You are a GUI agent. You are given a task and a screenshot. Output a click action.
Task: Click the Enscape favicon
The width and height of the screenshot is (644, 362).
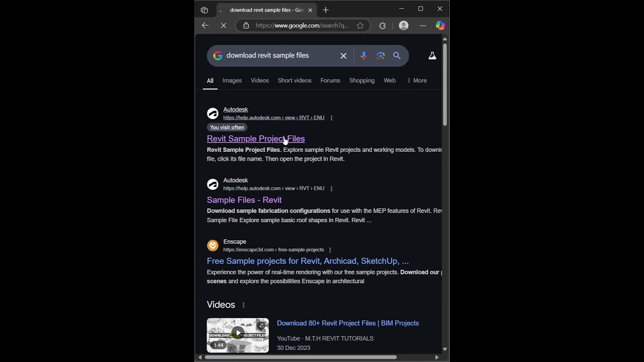click(x=213, y=245)
